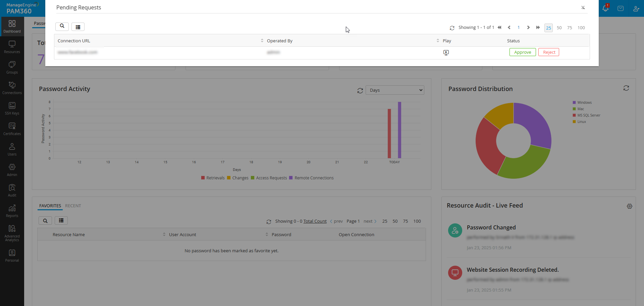
Task: Refresh the Favorites list
Action: click(x=269, y=222)
